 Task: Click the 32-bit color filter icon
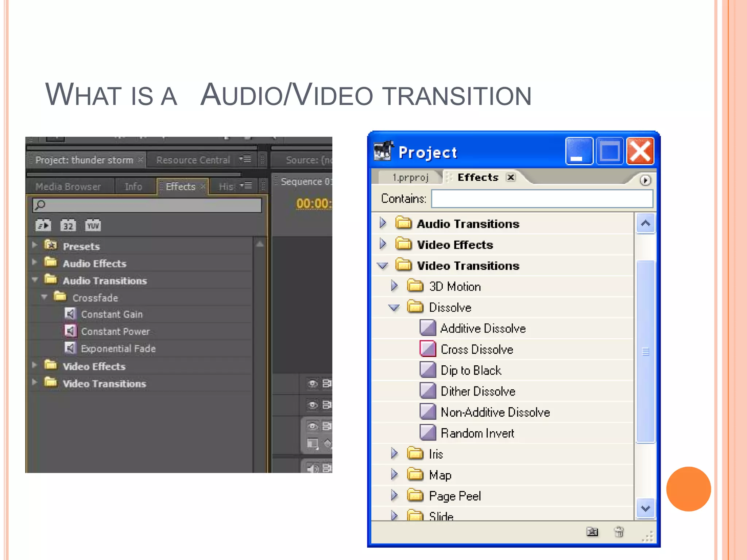[68, 225]
